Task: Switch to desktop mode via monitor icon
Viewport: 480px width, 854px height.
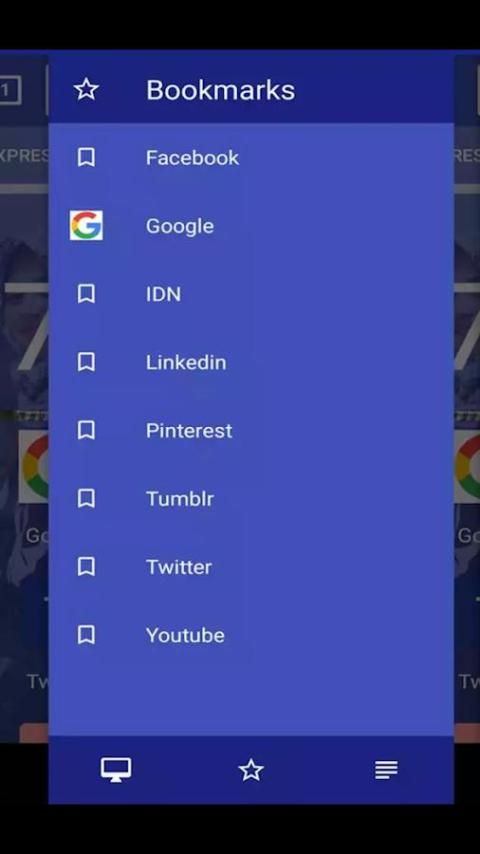Action: point(116,770)
